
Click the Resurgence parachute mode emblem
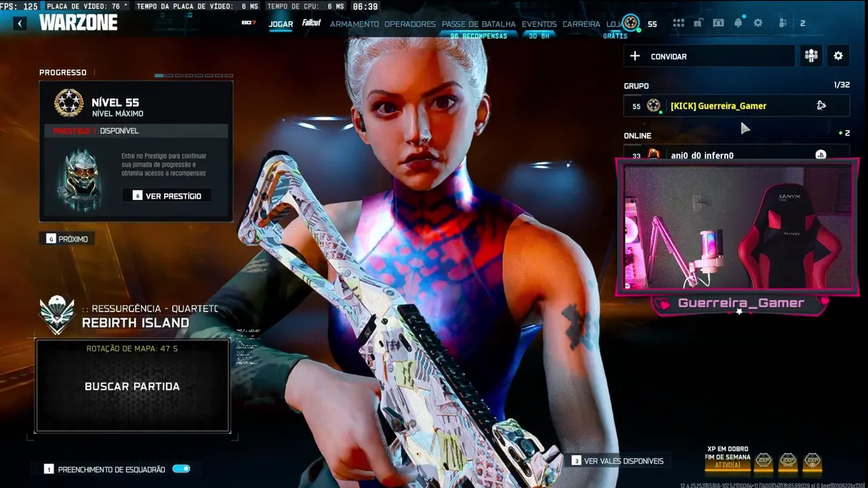pos(56,315)
